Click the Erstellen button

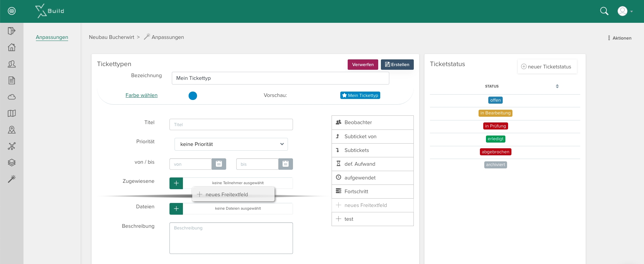[397, 64]
